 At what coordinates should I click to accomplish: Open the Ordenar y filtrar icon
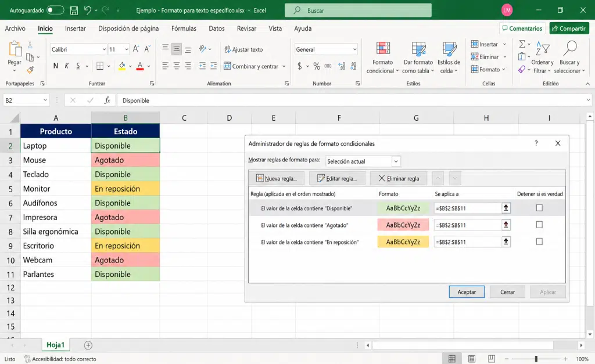543,49
